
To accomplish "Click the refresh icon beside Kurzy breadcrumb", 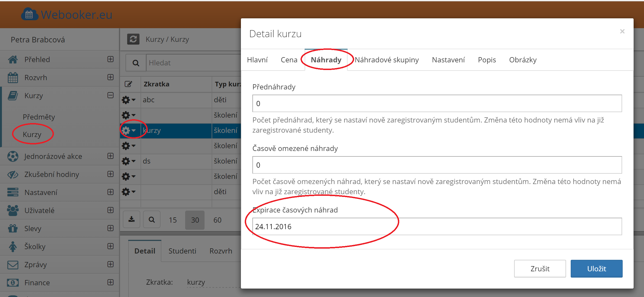I will click(x=133, y=39).
